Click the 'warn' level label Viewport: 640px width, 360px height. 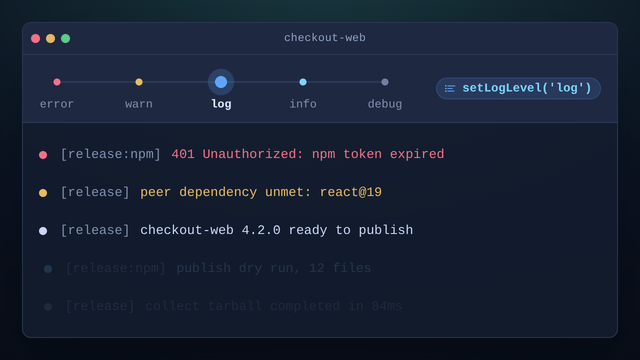[139, 104]
